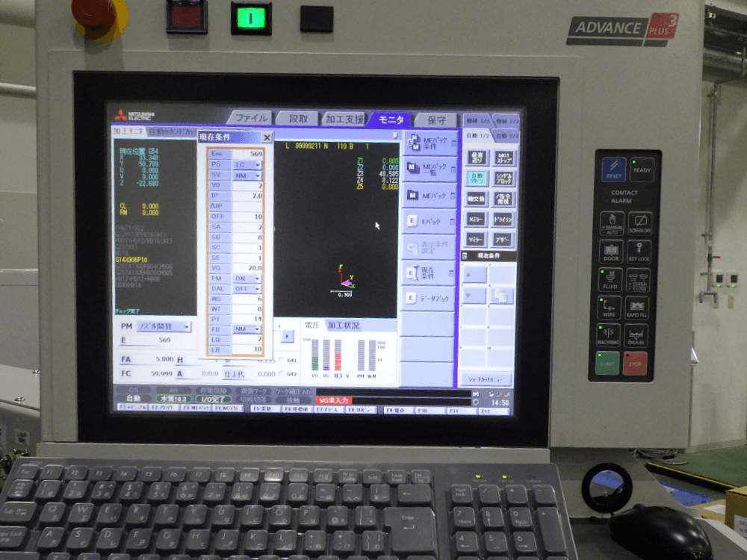The width and height of the screenshot is (747, 560).
Task: Click the copy pages shortcut icon
Action: pyautogui.click(x=501, y=296)
